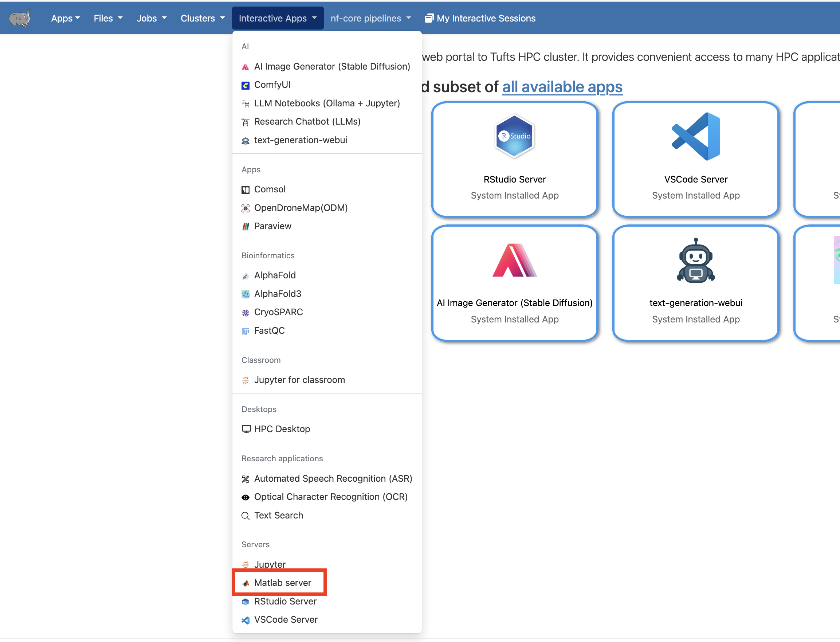Click the elephant logo in navbar

point(20,17)
